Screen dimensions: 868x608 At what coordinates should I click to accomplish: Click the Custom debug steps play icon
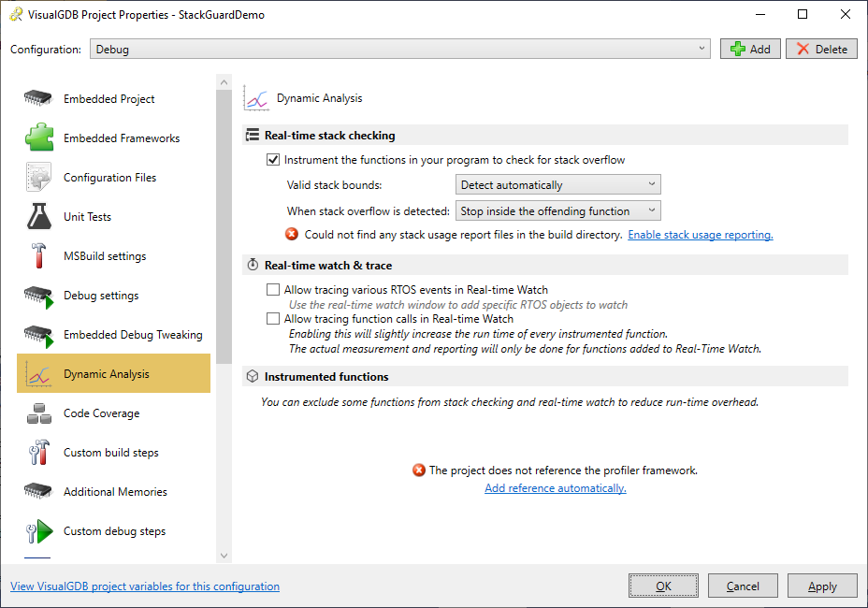[38, 531]
